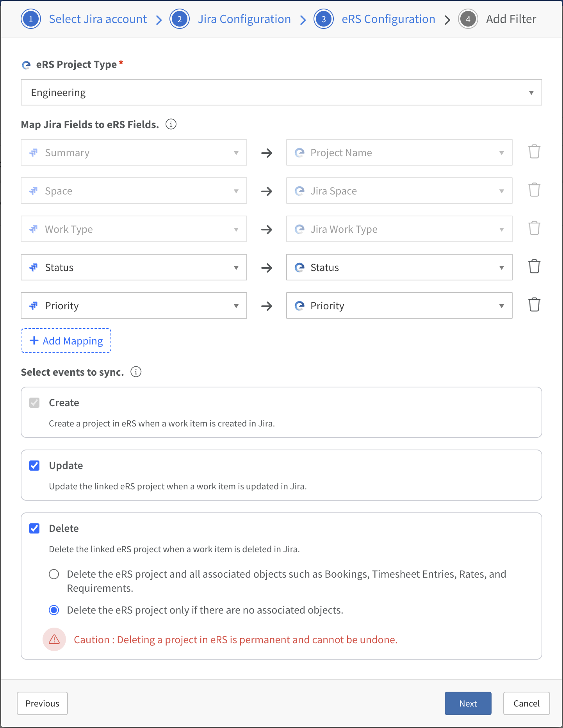Select delete project with all associated objects

(x=54, y=574)
